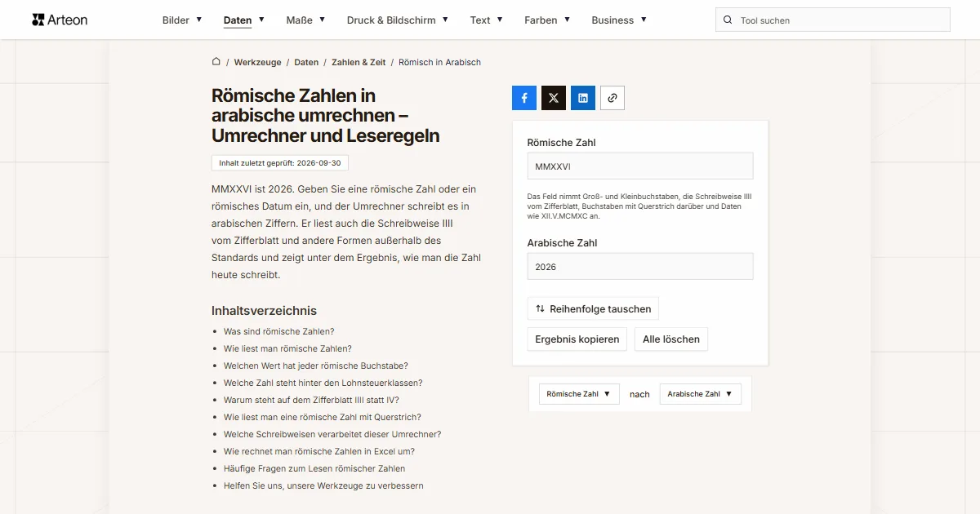Click Ergebnis kopieren button
980x514 pixels.
click(x=577, y=339)
